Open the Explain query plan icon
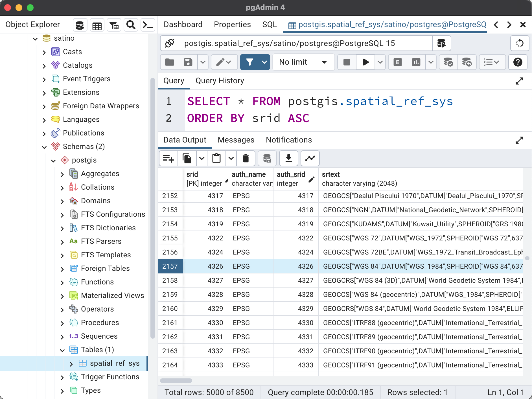 tap(397, 62)
